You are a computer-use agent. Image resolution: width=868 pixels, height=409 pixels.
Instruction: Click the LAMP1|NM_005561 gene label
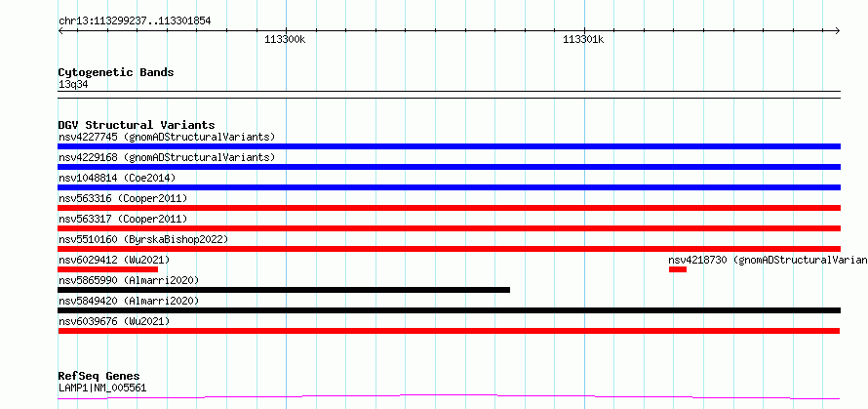pyautogui.click(x=102, y=388)
